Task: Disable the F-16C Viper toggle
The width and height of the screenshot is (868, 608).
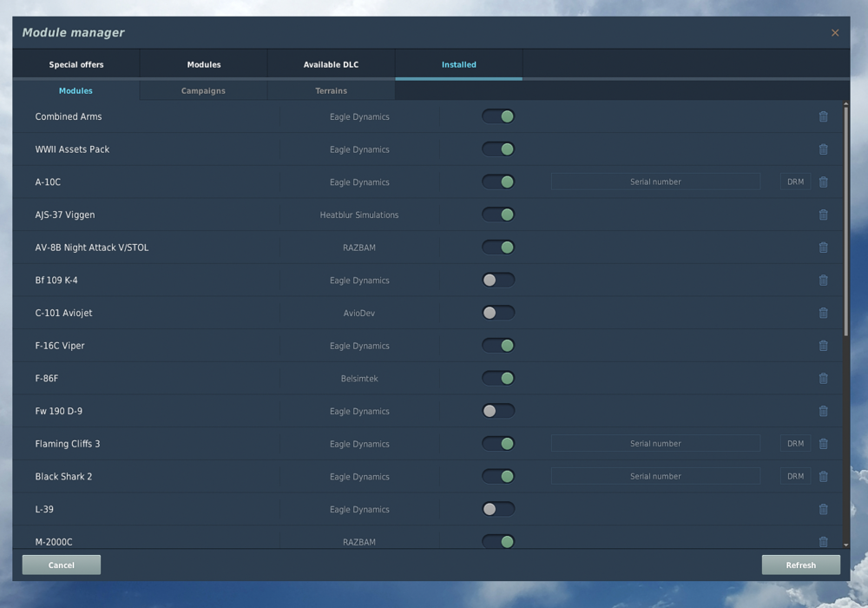Action: [498, 345]
